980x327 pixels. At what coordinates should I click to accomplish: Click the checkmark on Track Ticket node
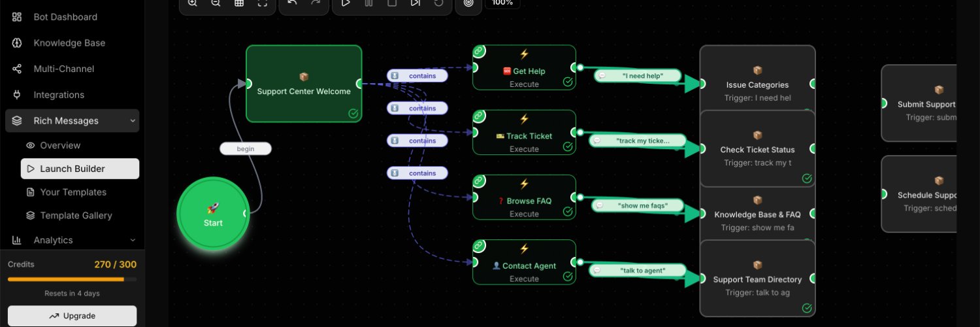coord(568,146)
